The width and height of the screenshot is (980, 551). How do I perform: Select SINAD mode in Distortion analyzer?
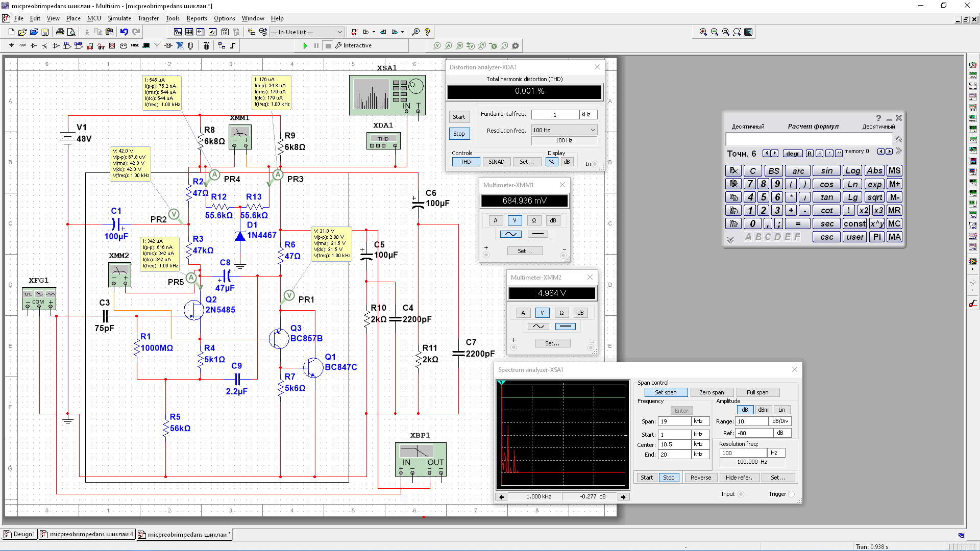(496, 162)
